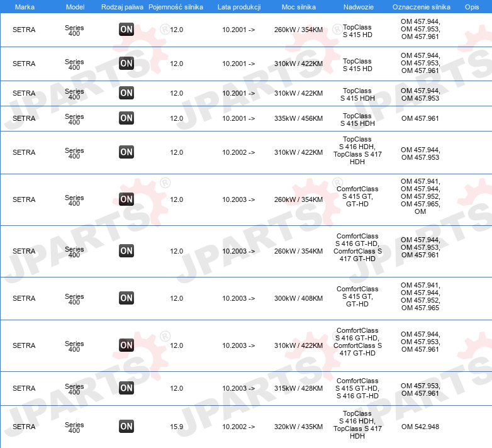Click SETRA in the 320kW / 435KM row
Image resolution: width=492 pixels, height=448 pixels.
pos(24,427)
